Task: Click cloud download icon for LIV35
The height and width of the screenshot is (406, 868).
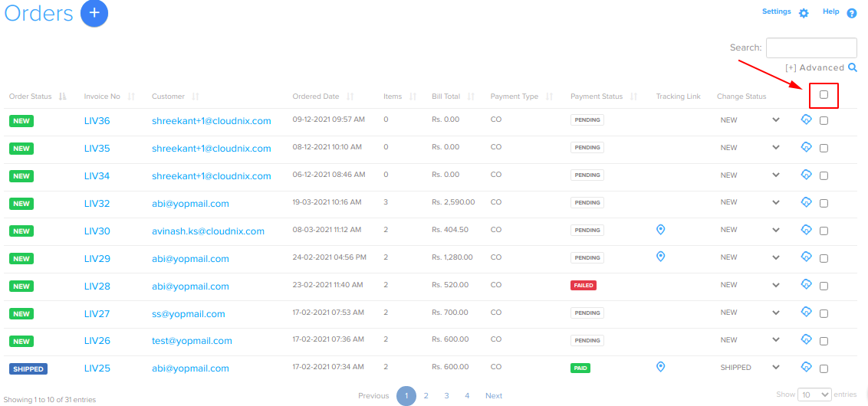Action: point(807,147)
